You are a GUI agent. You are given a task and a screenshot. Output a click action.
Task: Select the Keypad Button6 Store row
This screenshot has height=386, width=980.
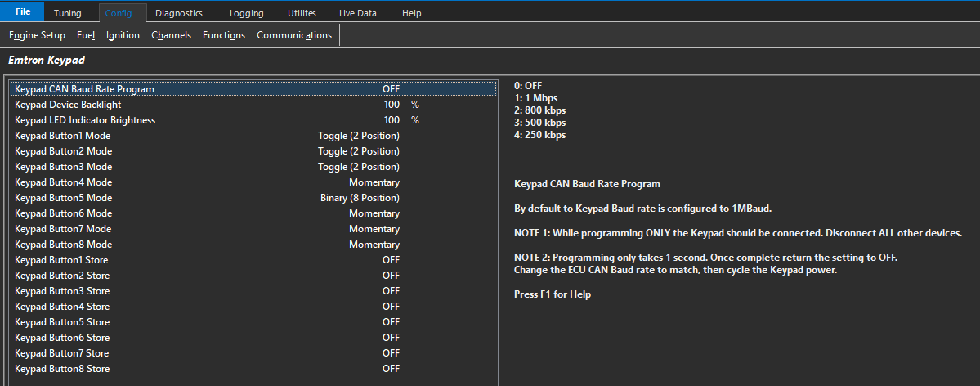point(253,338)
